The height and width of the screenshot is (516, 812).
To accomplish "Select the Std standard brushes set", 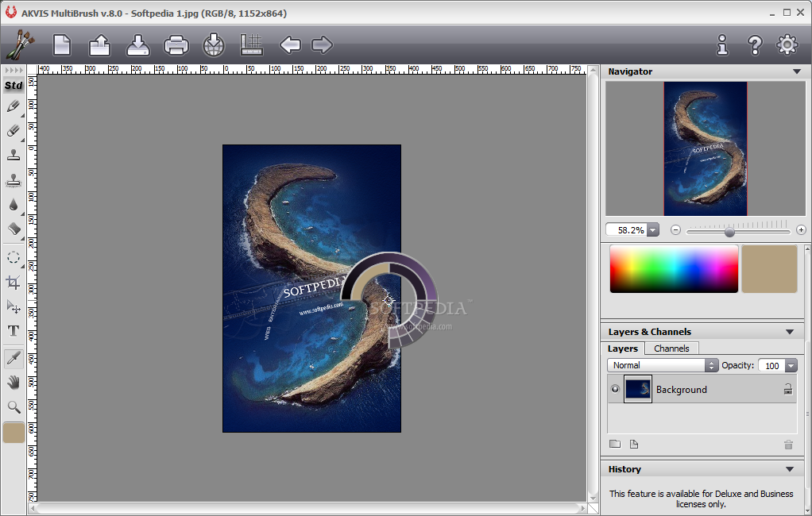I will 14,86.
